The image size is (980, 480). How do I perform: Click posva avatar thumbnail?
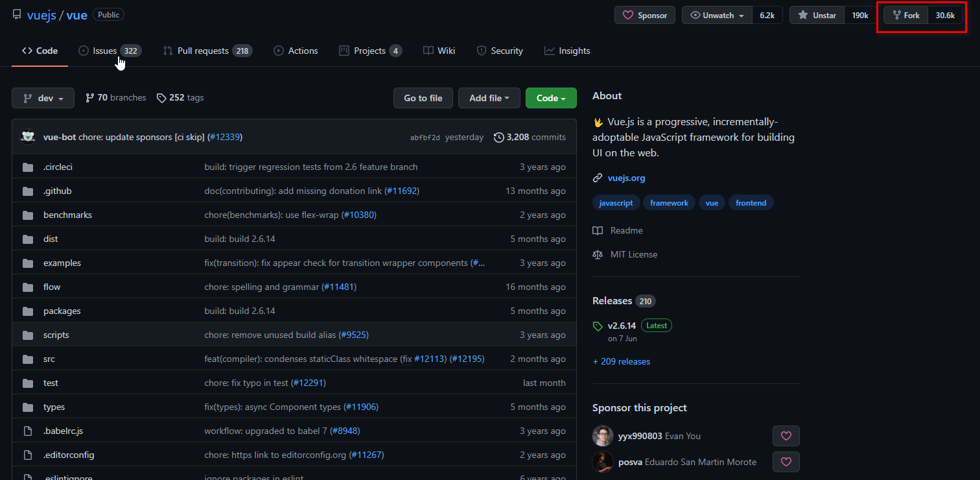pos(603,462)
